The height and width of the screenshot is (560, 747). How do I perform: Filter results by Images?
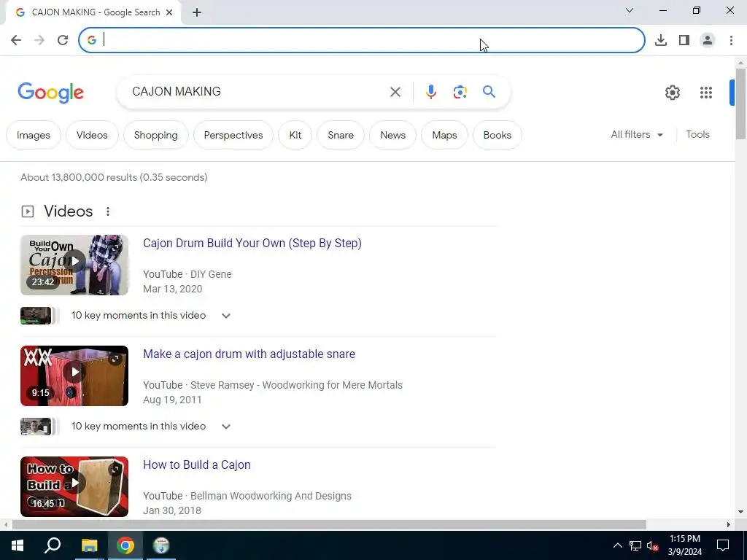coord(34,135)
